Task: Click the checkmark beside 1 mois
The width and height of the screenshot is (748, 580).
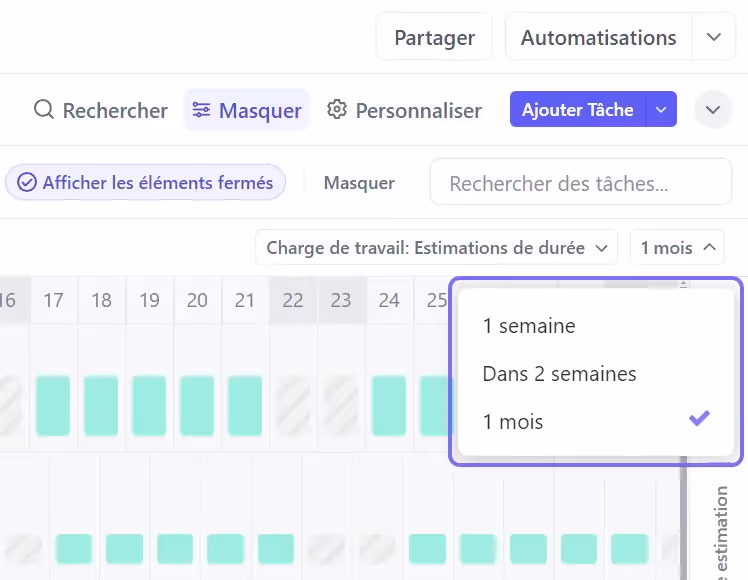Action: point(700,420)
